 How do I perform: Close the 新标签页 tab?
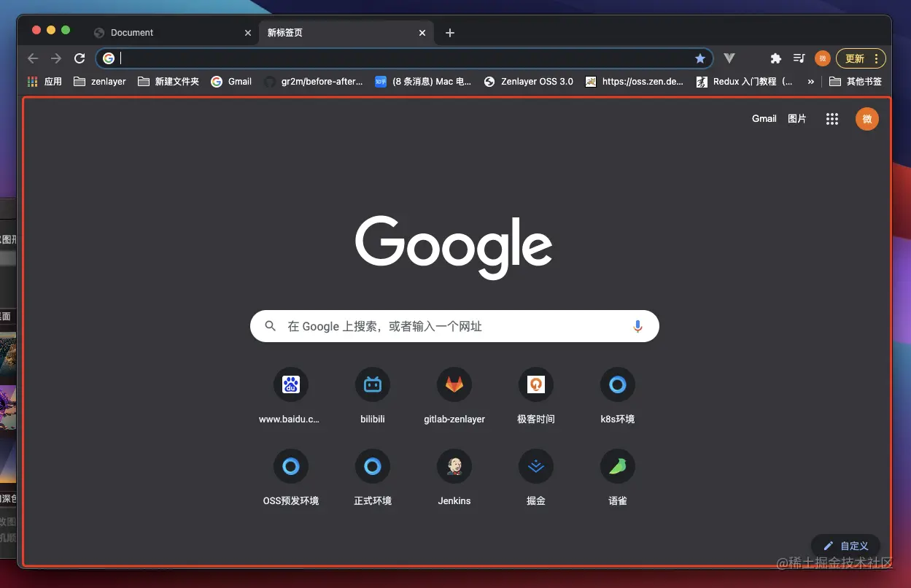[422, 33]
